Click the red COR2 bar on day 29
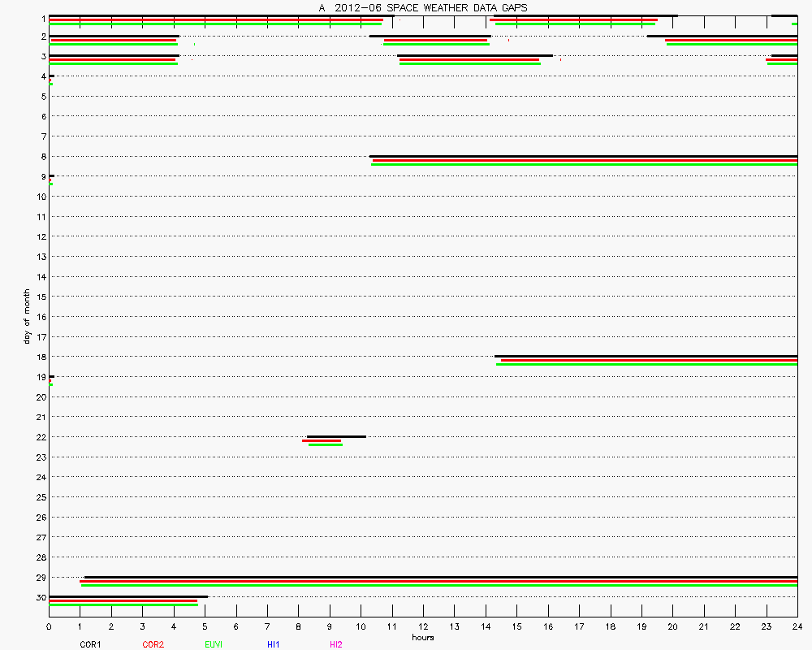The width and height of the screenshot is (812, 650). point(438,581)
